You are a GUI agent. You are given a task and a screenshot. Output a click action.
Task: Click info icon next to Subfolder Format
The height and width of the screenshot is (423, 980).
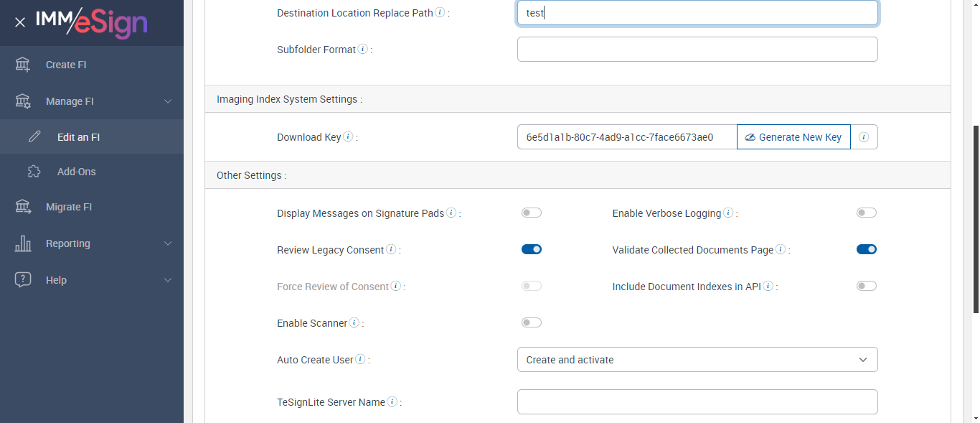coord(363,50)
